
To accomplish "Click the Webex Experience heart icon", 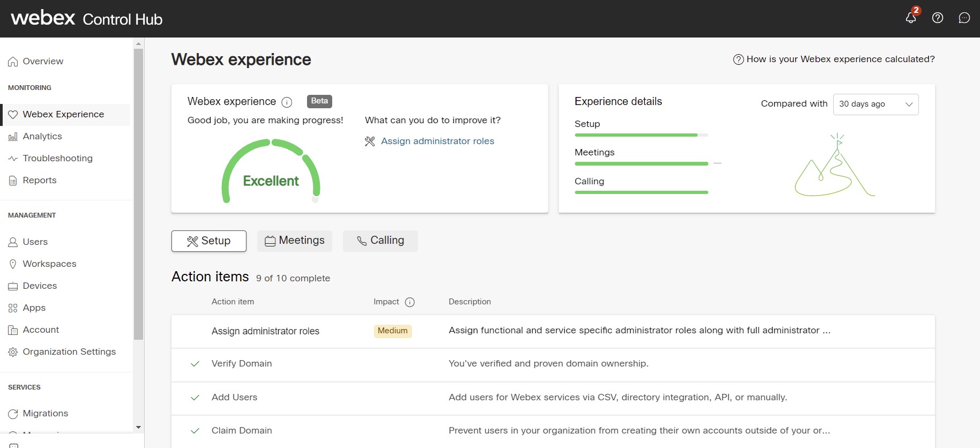I will (13, 115).
